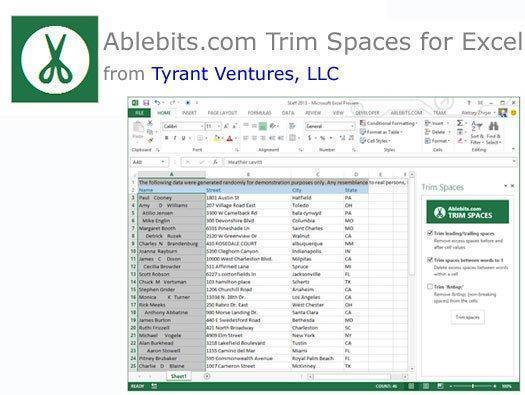Click the Increase Font Size icon
Screen dimensions: 525x395
coord(226,126)
